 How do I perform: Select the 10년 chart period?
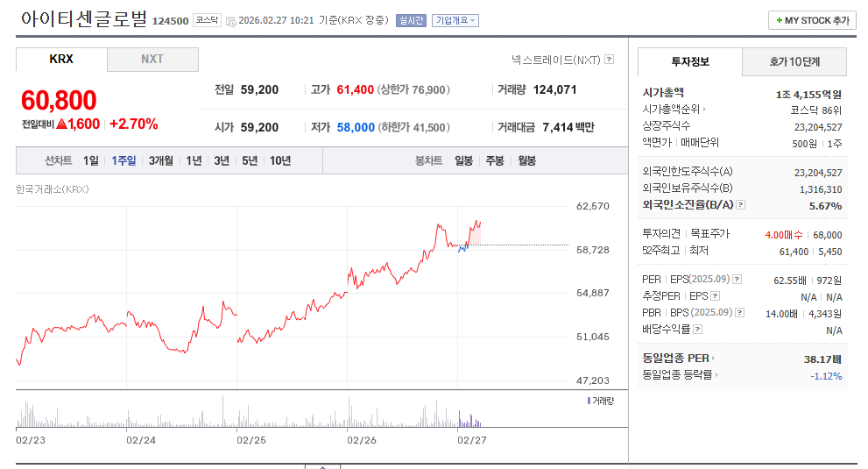coord(280,160)
